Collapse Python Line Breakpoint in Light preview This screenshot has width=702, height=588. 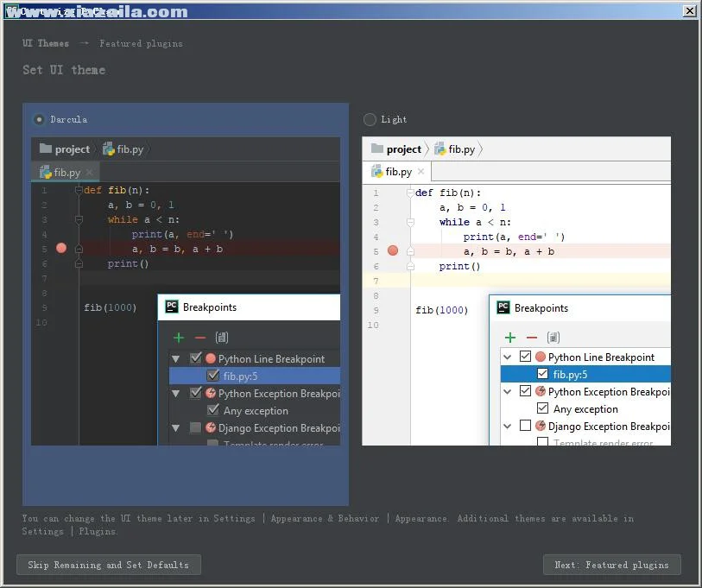pos(507,357)
